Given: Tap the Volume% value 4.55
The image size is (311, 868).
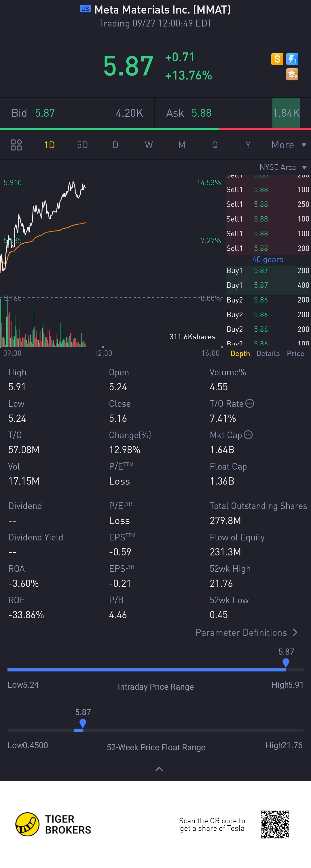Looking at the screenshot, I should click(x=219, y=387).
